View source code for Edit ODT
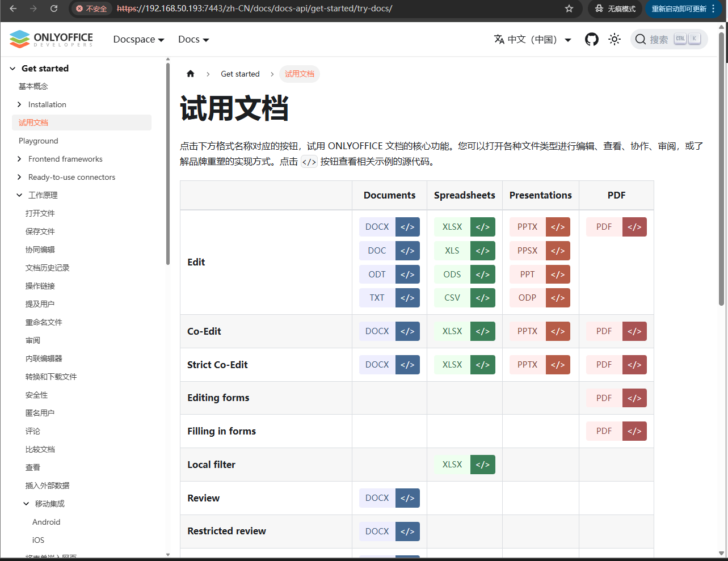Viewport: 728px width, 561px height. pyautogui.click(x=407, y=275)
